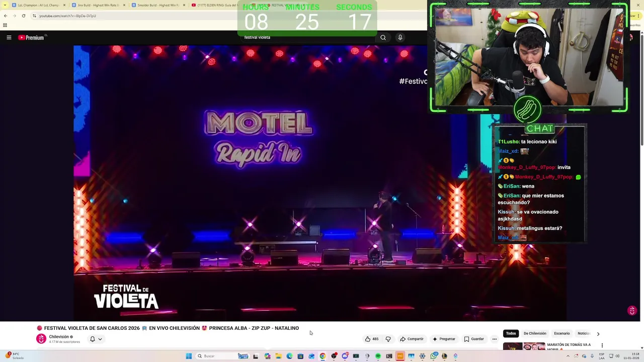Open Chilevisión channel avatar
The image size is (644, 362).
tap(41, 339)
